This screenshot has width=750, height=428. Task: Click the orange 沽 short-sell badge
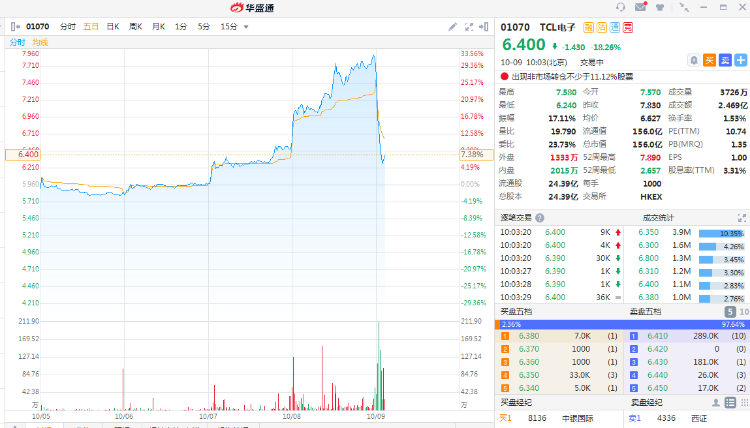(x=601, y=27)
